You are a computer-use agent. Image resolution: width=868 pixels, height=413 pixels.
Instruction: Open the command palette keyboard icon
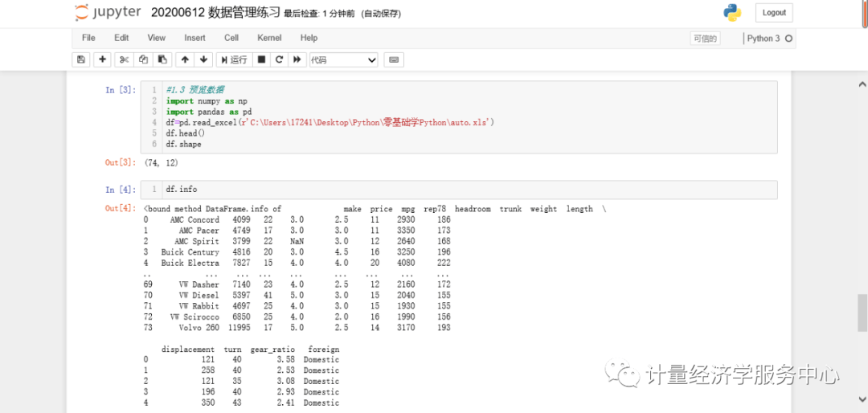point(394,59)
